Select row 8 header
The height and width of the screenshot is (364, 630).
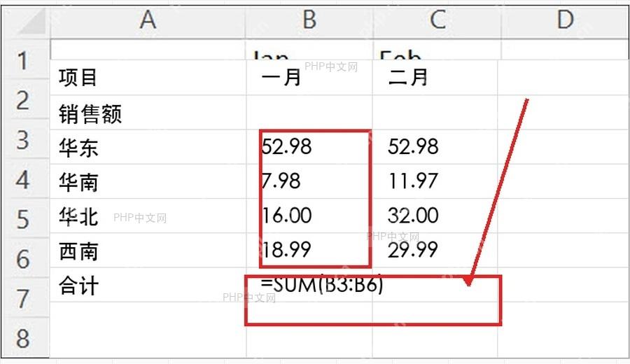coord(25,337)
